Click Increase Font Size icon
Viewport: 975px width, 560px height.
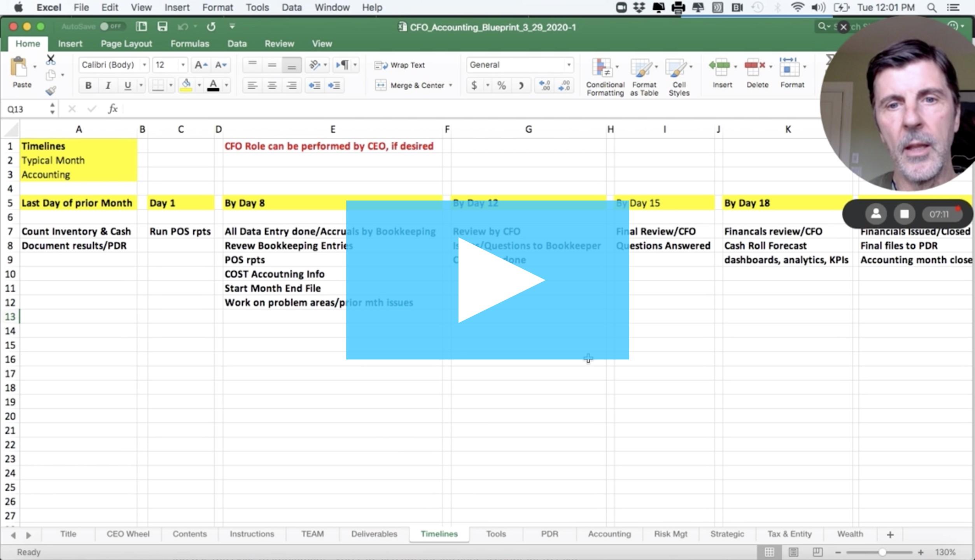[x=201, y=65]
